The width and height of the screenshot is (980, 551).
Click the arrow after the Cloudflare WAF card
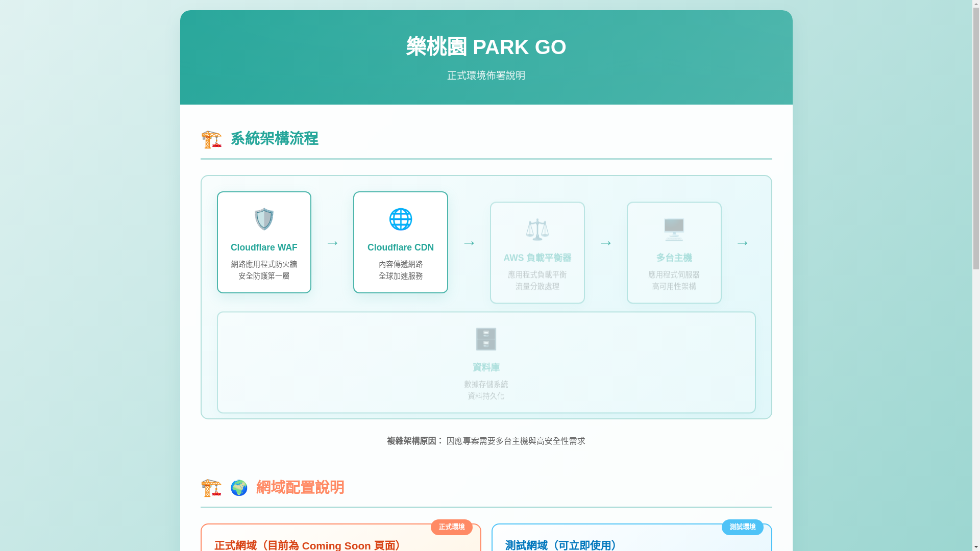click(332, 243)
